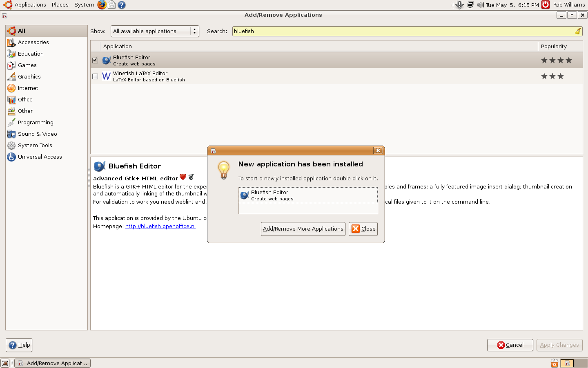
Task: Click Add/Remove More Applications button
Action: 303,229
